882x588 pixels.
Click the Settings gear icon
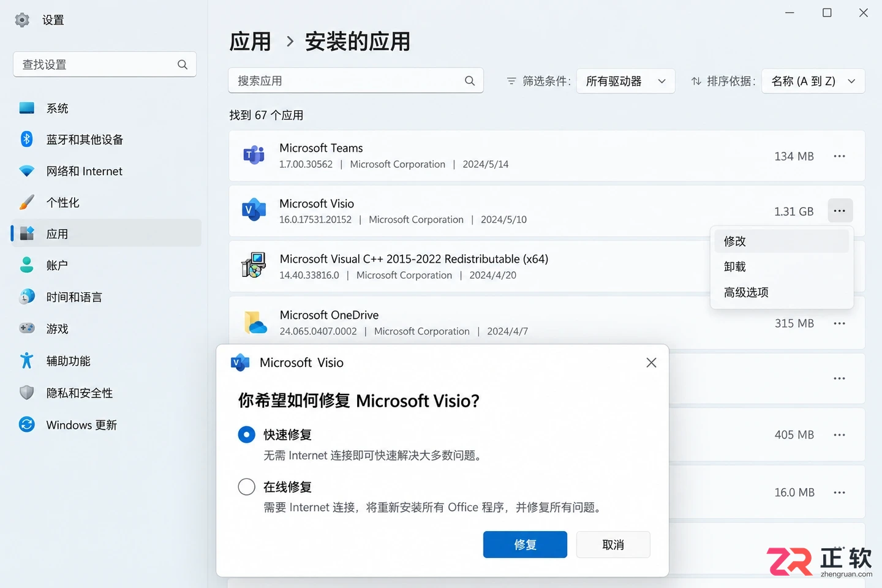click(x=22, y=20)
